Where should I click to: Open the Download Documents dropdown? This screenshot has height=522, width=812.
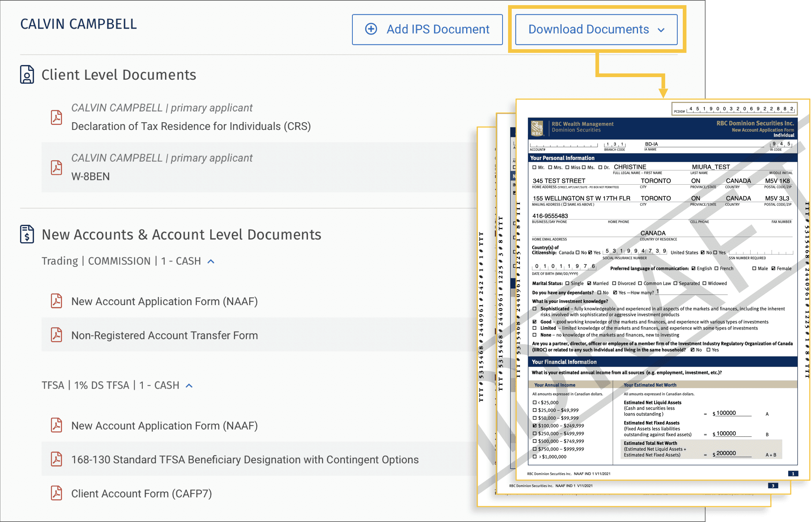[596, 29]
